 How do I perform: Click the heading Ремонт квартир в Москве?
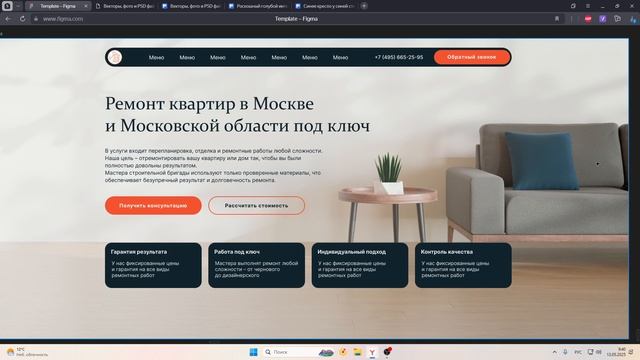click(x=209, y=104)
